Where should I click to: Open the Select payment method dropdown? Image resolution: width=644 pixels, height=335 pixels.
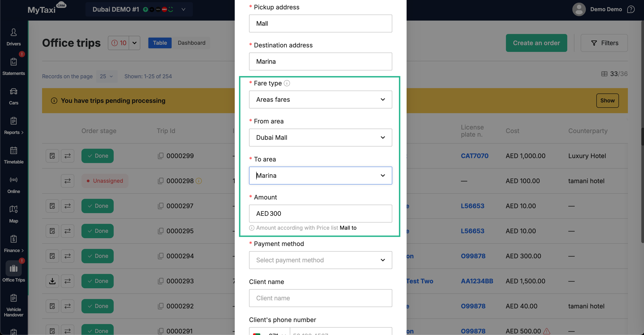click(x=320, y=260)
